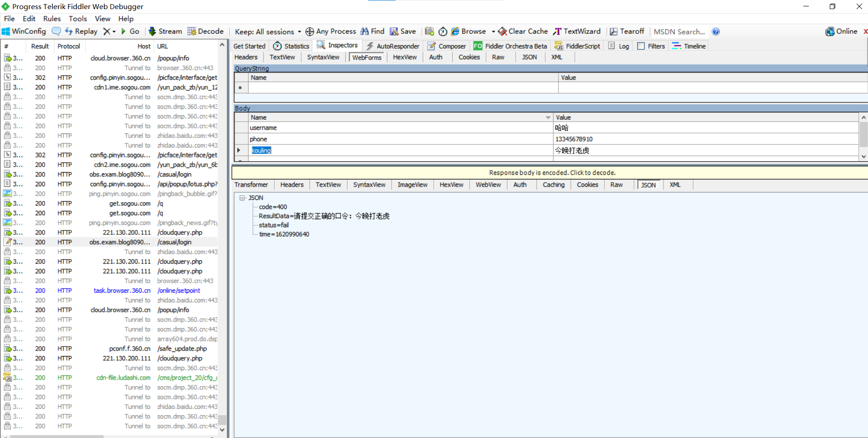This screenshot has width=868, height=438.
Task: Open Fiddler Orchestra Beta tab
Action: point(510,46)
